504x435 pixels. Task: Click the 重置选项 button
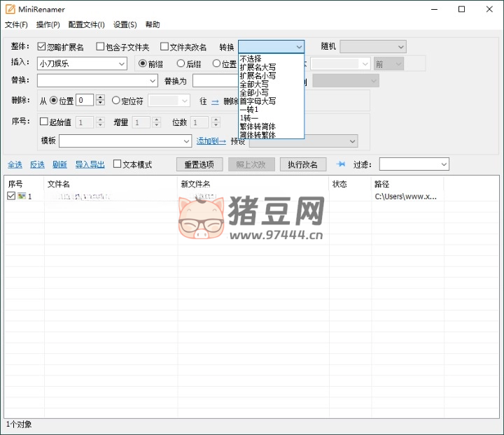coord(199,164)
